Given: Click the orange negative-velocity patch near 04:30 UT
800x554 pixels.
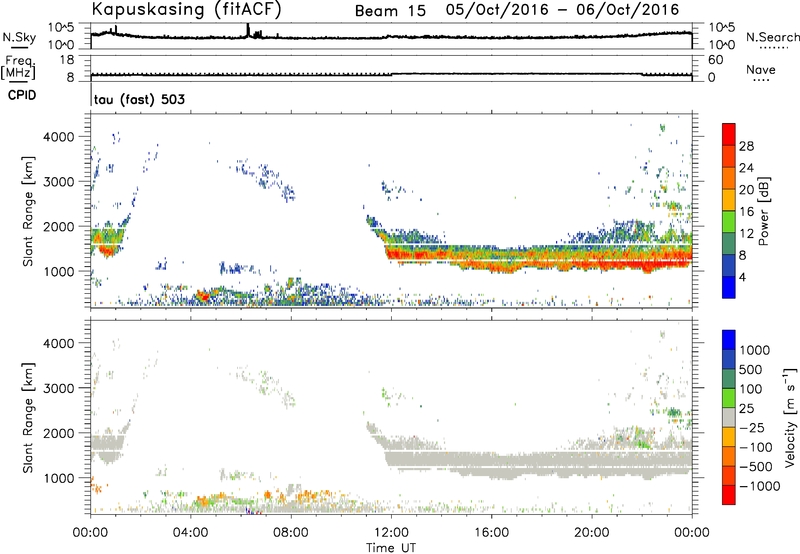Looking at the screenshot, I should tap(203, 500).
